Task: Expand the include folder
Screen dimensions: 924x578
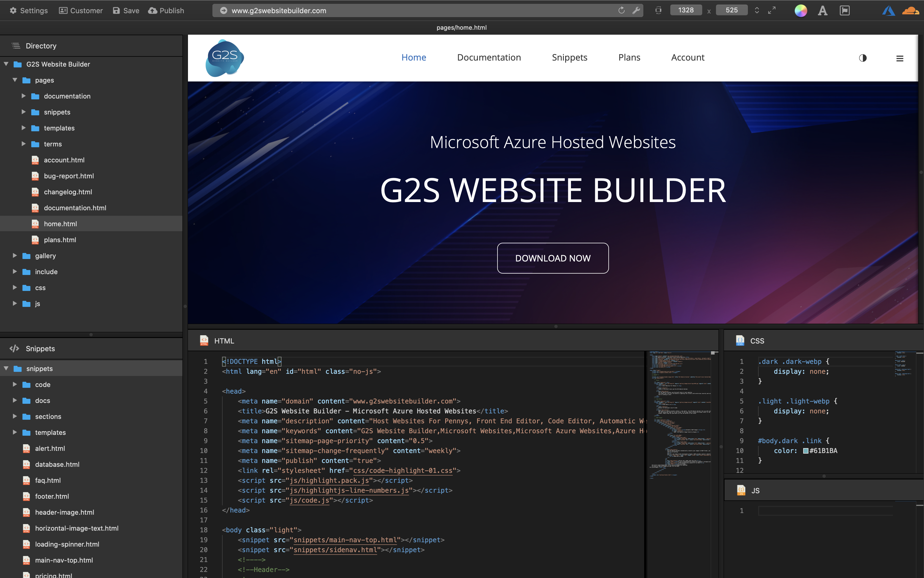Action: pyautogui.click(x=15, y=271)
